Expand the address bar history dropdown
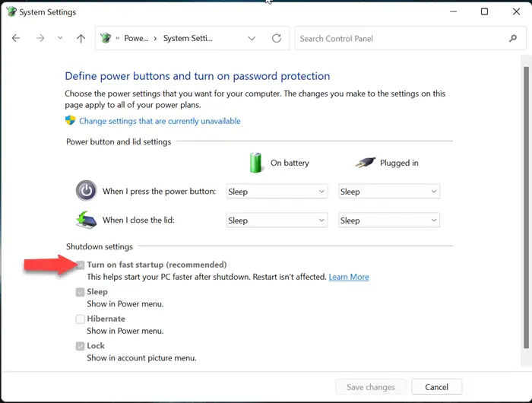532x403 pixels. pyautogui.click(x=252, y=39)
